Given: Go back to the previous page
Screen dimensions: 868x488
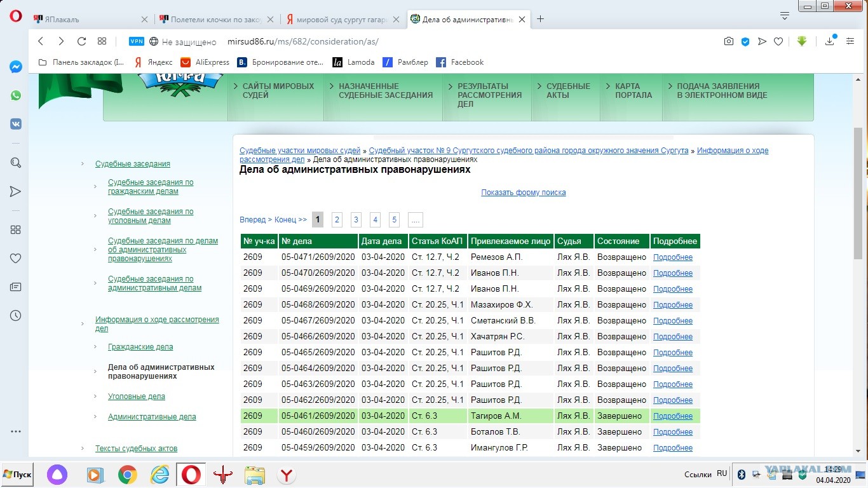Looking at the screenshot, I should pyautogui.click(x=41, y=41).
